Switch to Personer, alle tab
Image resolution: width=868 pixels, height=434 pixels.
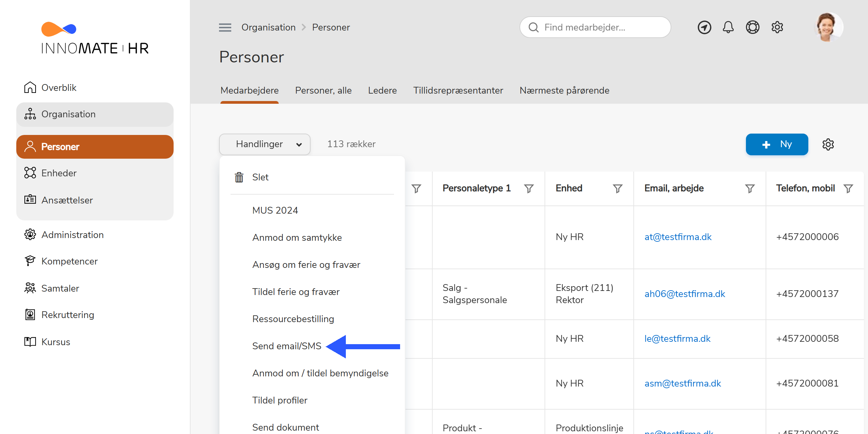pyautogui.click(x=323, y=91)
